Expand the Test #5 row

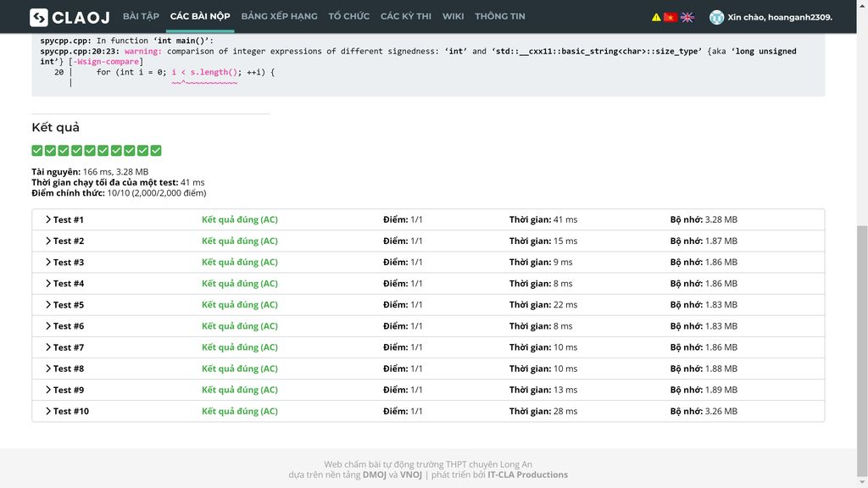[x=428, y=305]
